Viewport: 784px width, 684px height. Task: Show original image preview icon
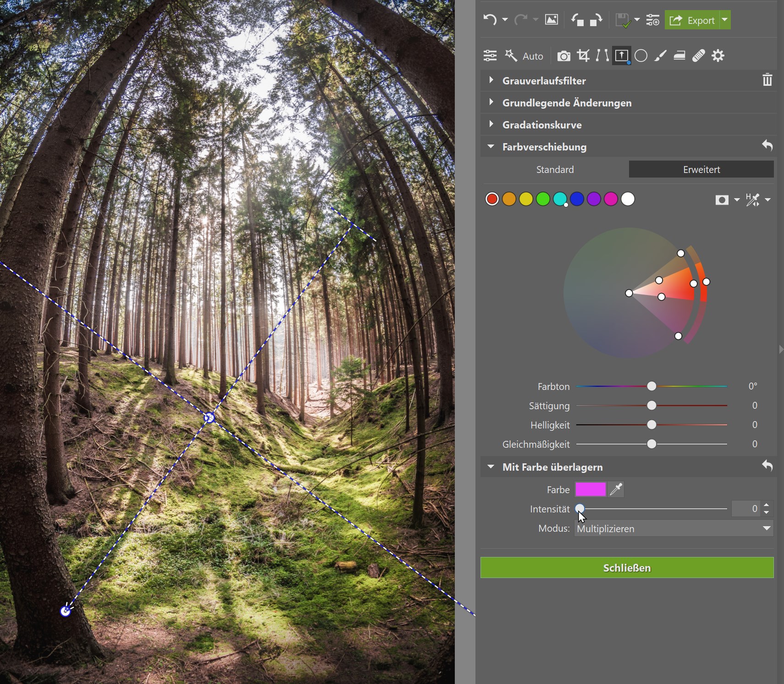551,20
